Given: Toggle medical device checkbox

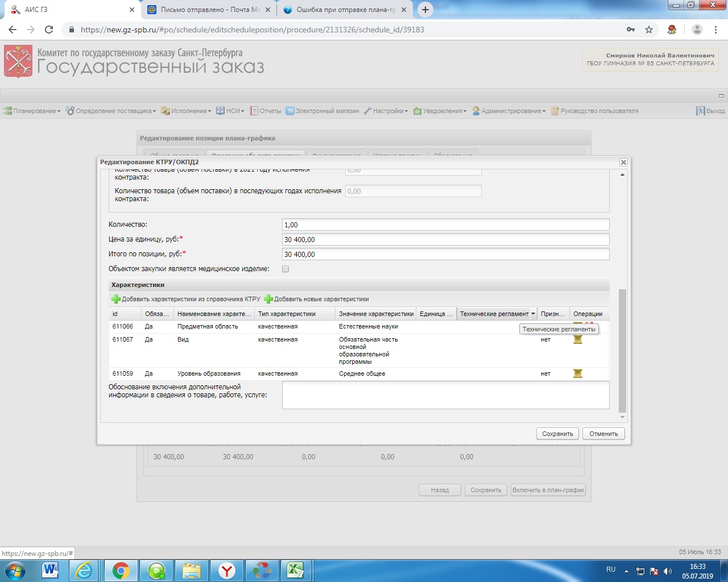Looking at the screenshot, I should [x=286, y=269].
